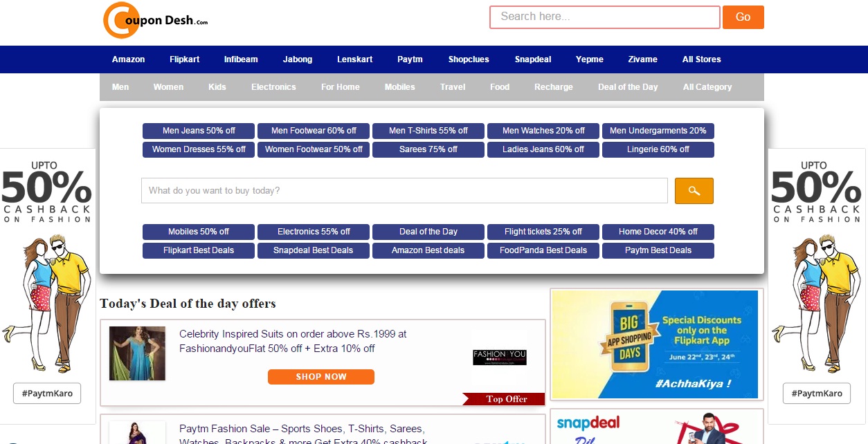This screenshot has height=444, width=868.
Task: Open the Fashionandyou brand logo
Action: [x=500, y=358]
